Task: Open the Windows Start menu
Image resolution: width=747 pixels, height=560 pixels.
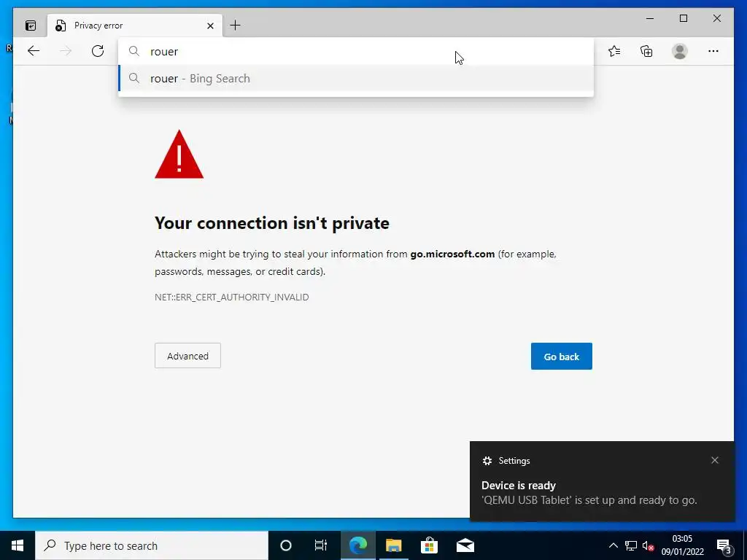Action: click(x=18, y=545)
